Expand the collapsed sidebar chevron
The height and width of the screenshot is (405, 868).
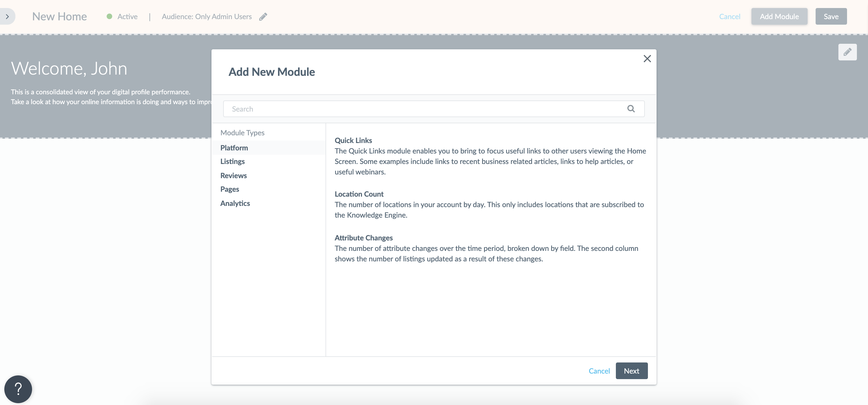(7, 17)
